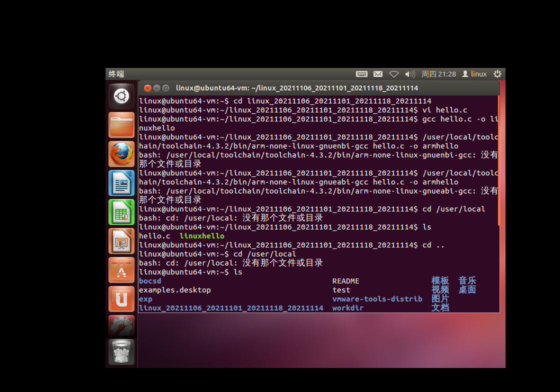Viewport: 560px width, 392px height.
Task: Open the mail envelope messaging menu
Action: click(378, 74)
